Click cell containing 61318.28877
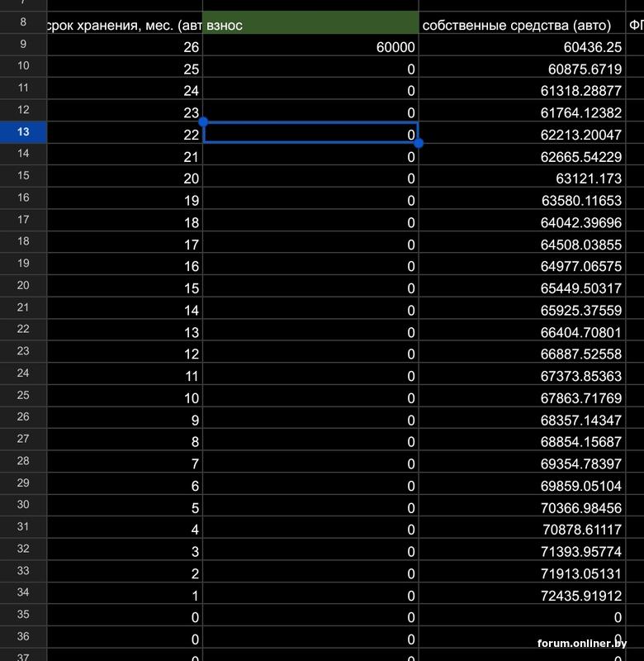The height and width of the screenshot is (661, 644). click(x=522, y=88)
